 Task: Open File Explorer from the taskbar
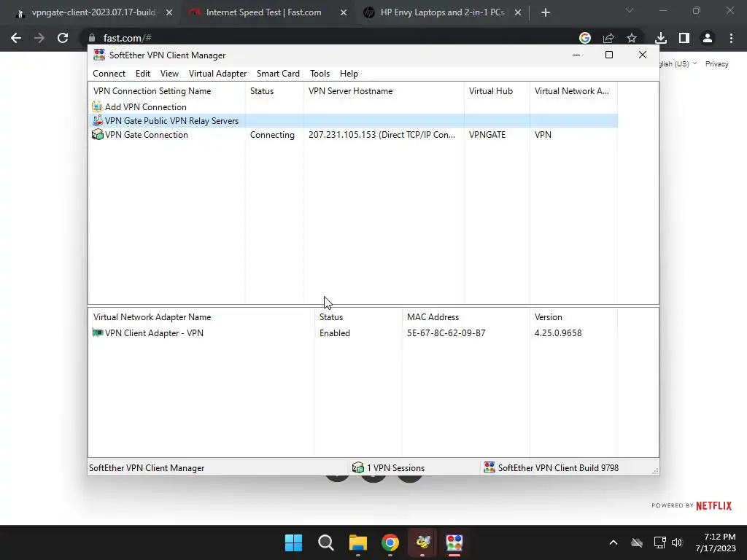click(x=357, y=542)
